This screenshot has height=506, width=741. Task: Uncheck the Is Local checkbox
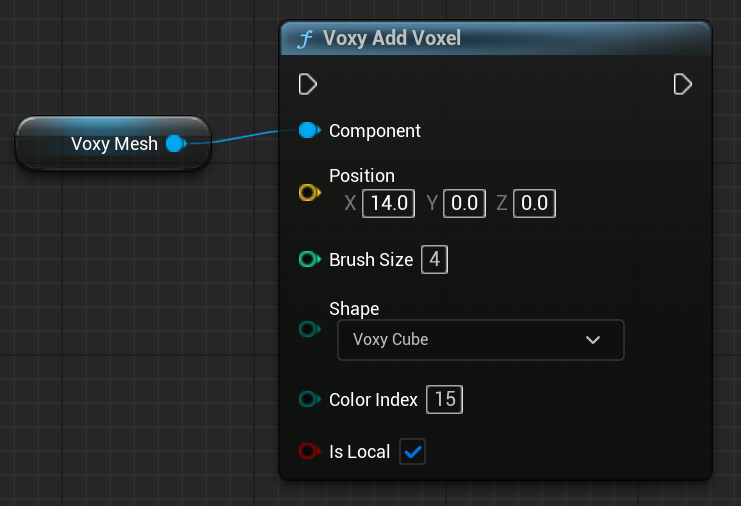pos(412,452)
